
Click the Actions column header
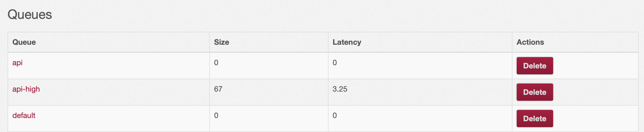(x=530, y=42)
